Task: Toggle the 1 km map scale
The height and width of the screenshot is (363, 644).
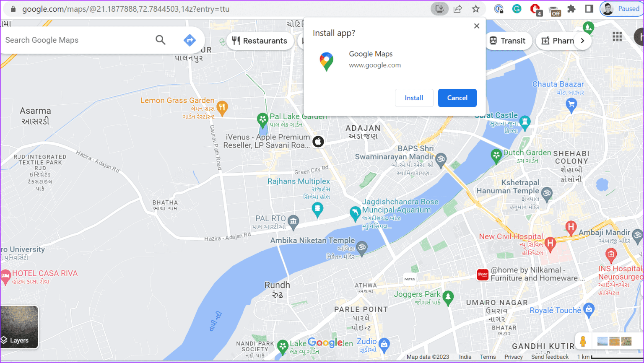Action: (610, 357)
